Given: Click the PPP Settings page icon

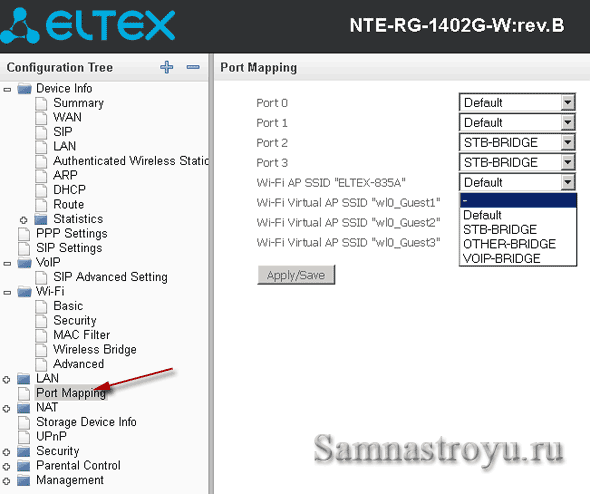Looking at the screenshot, I should [x=24, y=234].
